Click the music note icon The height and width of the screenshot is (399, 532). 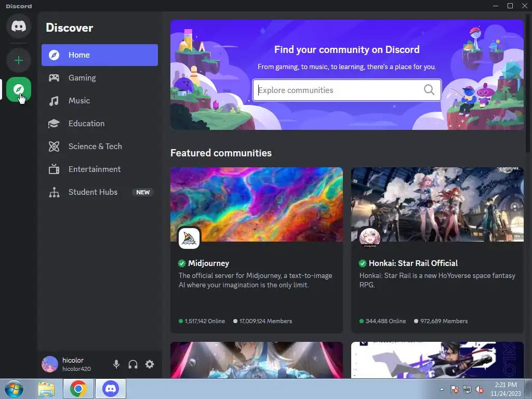tap(54, 101)
